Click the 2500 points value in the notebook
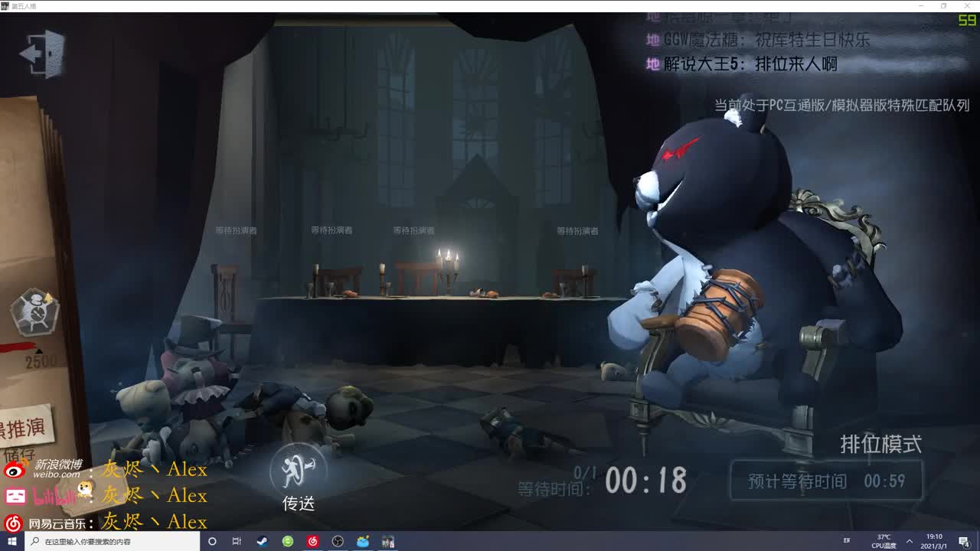This screenshot has height=551, width=980. pyautogui.click(x=40, y=362)
